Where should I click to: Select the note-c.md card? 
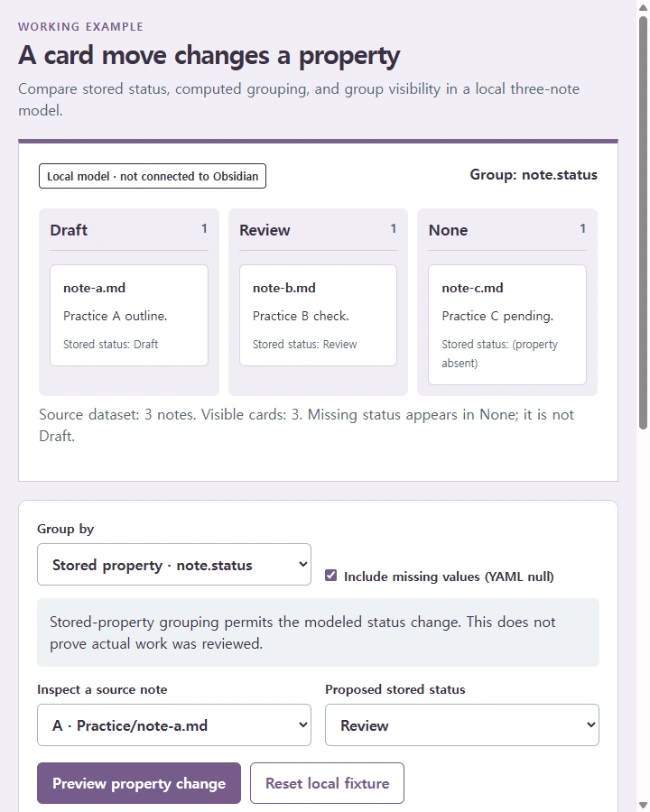[x=507, y=325]
